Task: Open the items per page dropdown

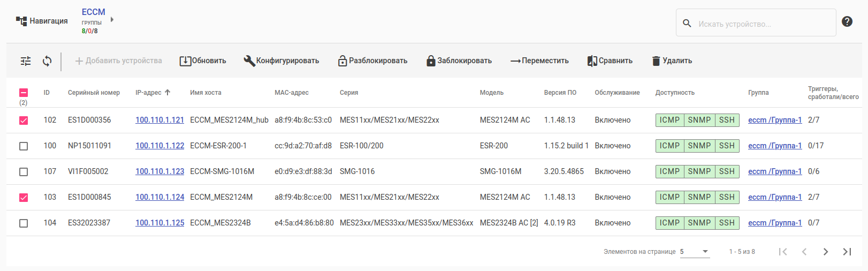Action: coord(695,252)
